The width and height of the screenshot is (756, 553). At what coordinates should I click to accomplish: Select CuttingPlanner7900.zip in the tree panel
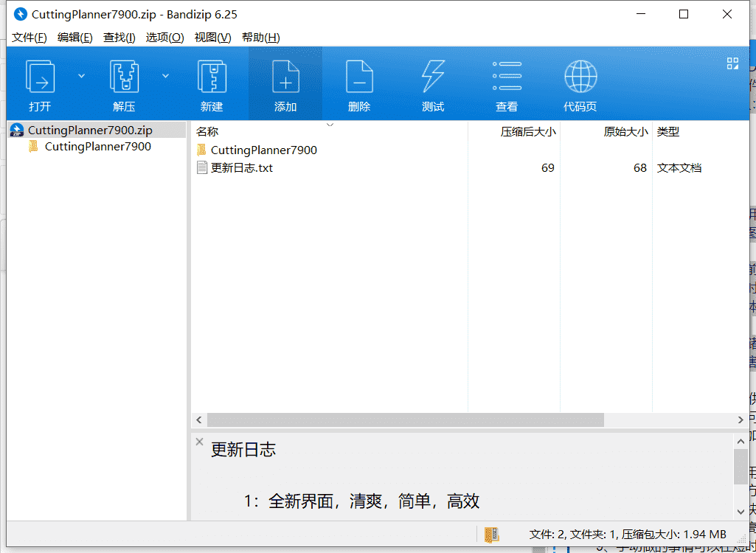(90, 131)
